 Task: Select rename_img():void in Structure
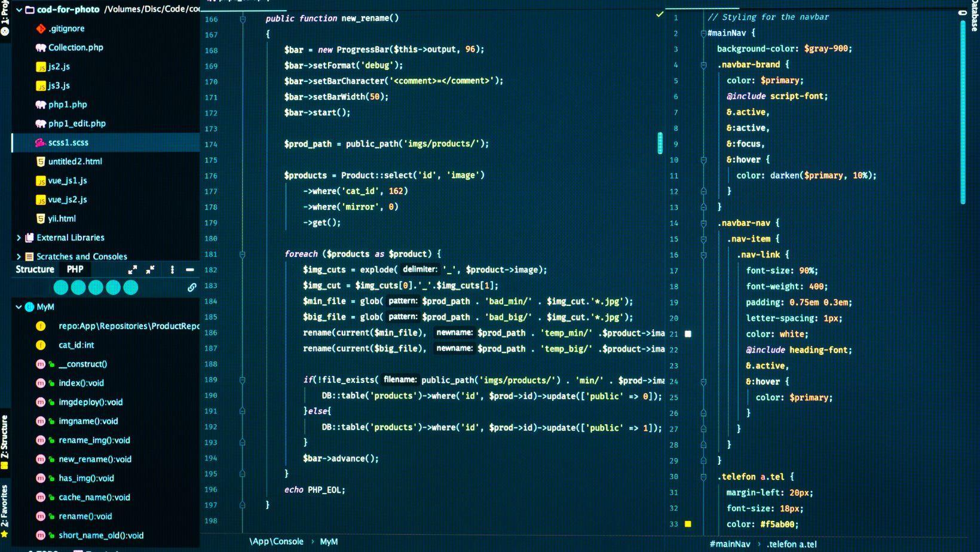(94, 440)
